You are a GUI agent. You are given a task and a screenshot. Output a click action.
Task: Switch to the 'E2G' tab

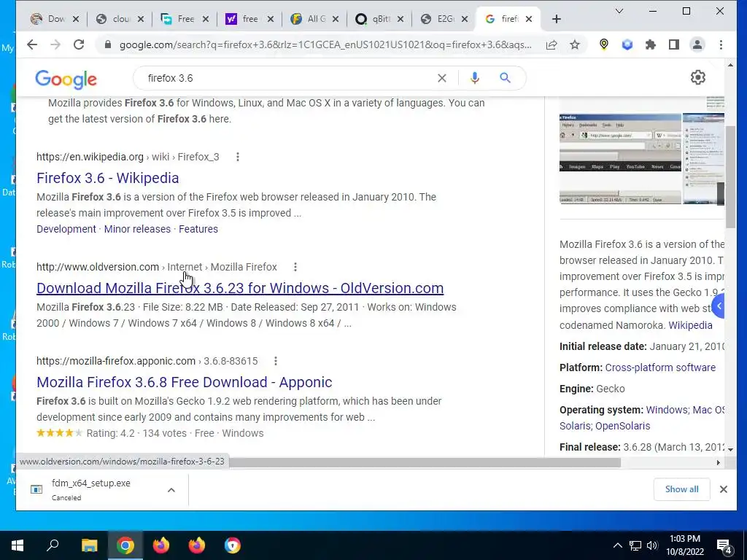pyautogui.click(x=444, y=19)
